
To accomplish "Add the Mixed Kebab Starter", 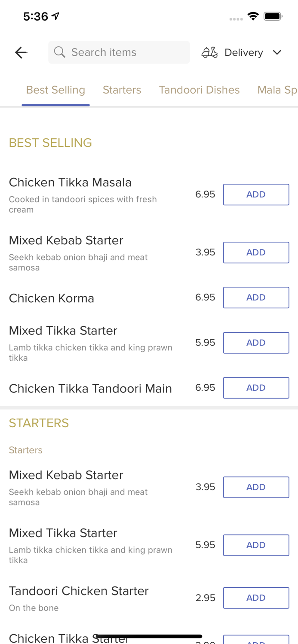I will 256,252.
